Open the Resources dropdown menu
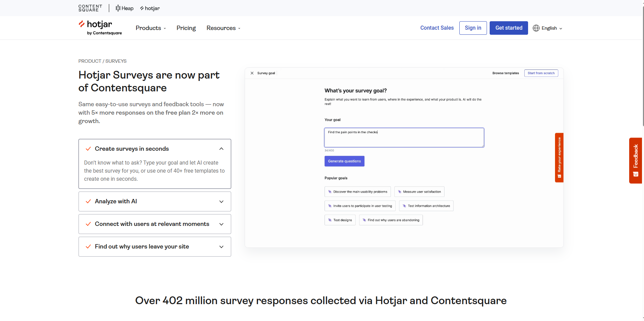 pos(223,28)
